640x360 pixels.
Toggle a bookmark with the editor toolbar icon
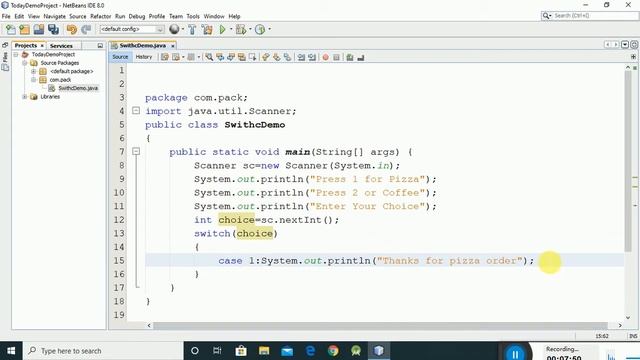[x=287, y=57]
